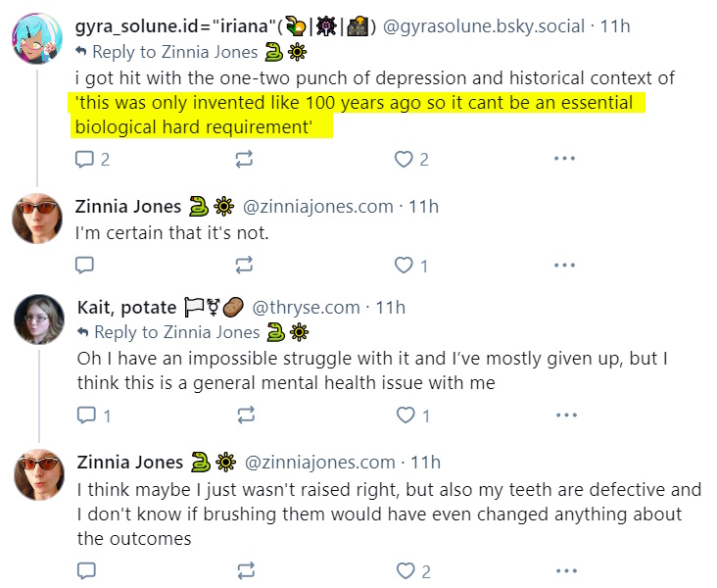Open gyra_solune's profile avatar
Image resolution: width=717 pixels, height=588 pixels.
tap(37, 38)
